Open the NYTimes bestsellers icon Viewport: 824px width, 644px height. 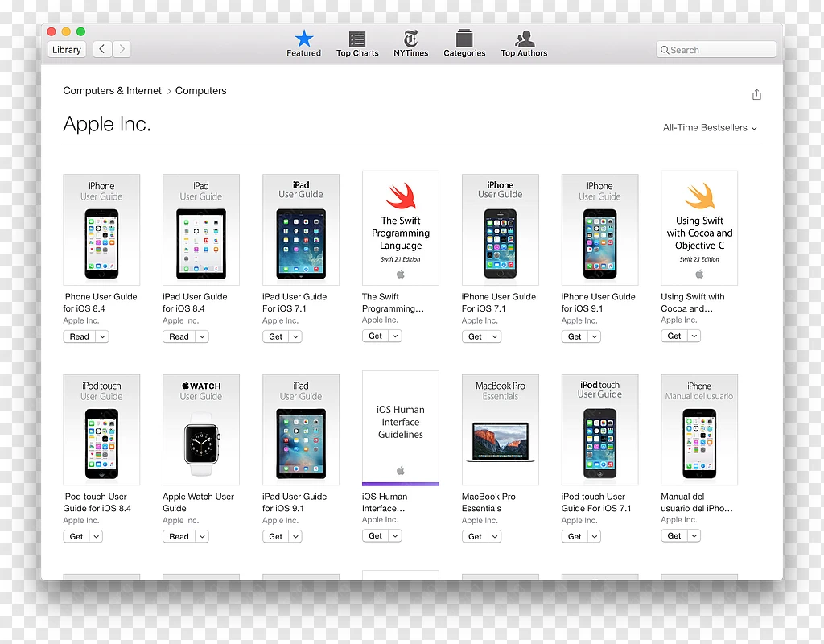click(x=411, y=43)
